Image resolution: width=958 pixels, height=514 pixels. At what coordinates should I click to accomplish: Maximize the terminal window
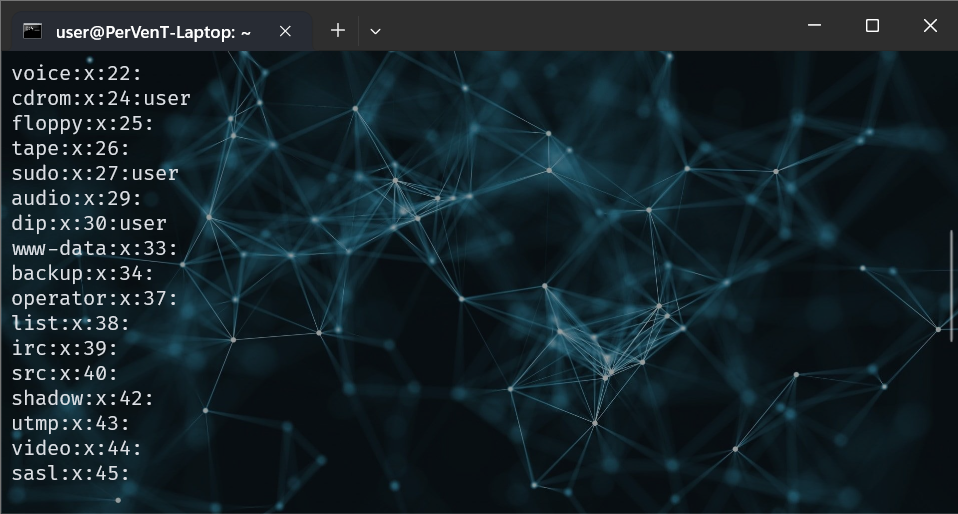coord(872,26)
